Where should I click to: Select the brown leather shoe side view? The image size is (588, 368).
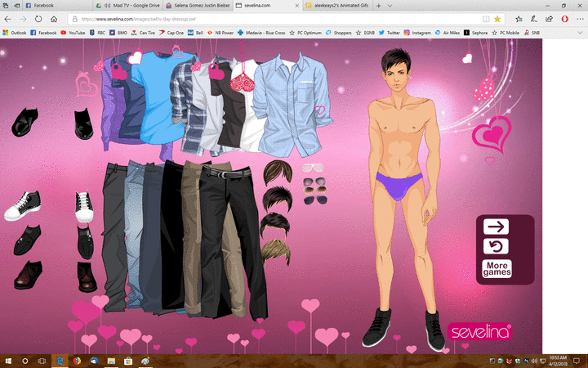(28, 275)
